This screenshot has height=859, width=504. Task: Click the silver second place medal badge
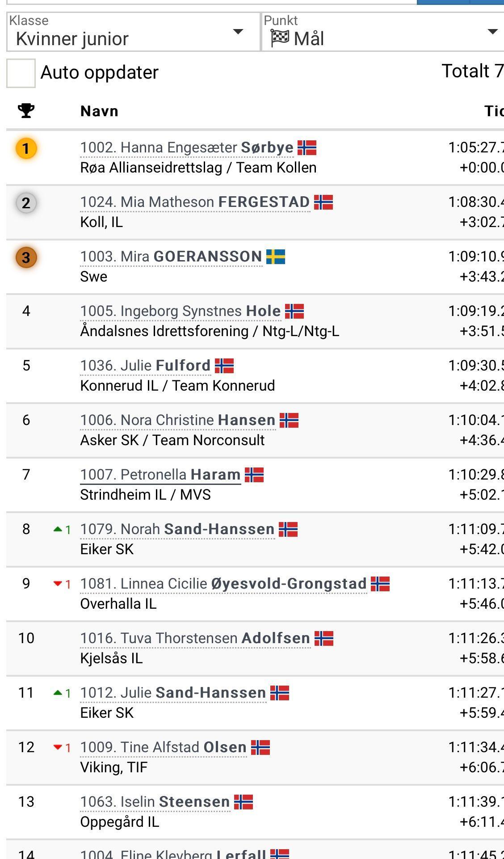26,203
